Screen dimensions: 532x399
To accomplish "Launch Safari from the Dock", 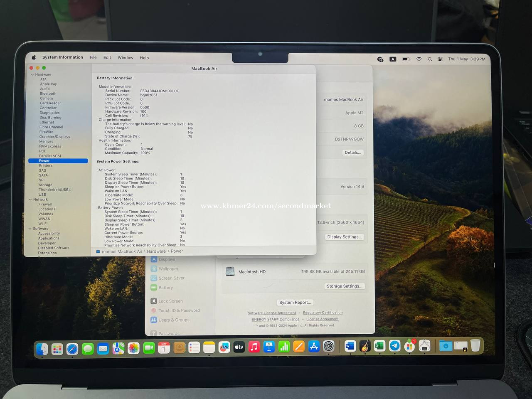I will (x=72, y=349).
